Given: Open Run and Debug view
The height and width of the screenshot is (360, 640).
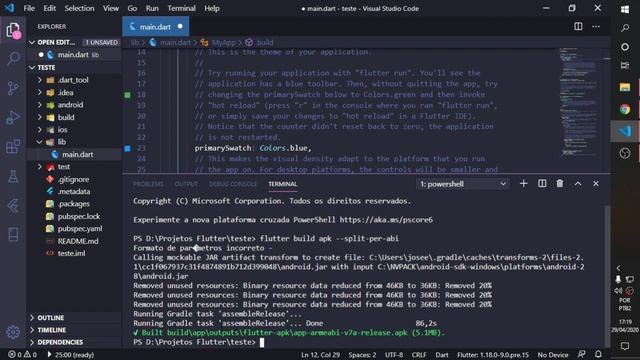Looking at the screenshot, I should click(13, 118).
